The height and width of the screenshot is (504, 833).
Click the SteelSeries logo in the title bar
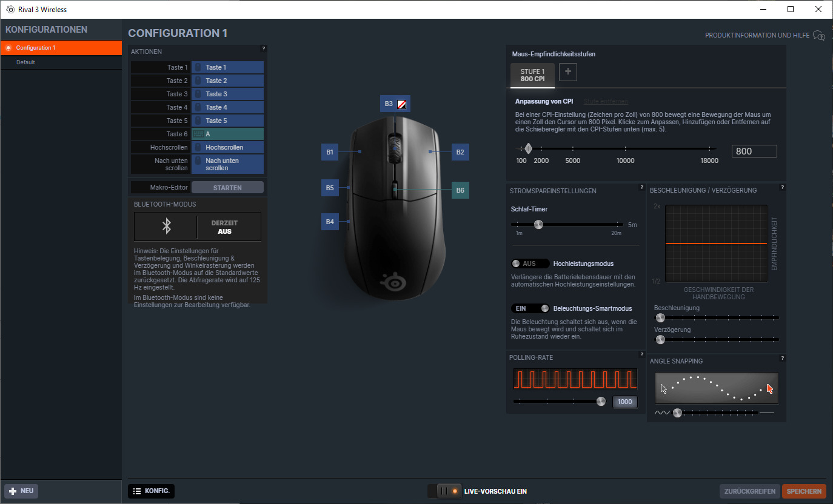pos(10,9)
